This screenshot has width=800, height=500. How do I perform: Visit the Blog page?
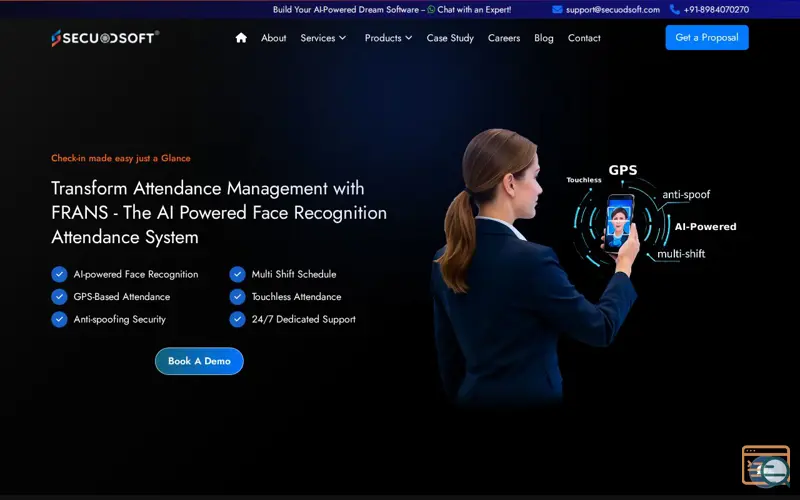click(x=543, y=38)
